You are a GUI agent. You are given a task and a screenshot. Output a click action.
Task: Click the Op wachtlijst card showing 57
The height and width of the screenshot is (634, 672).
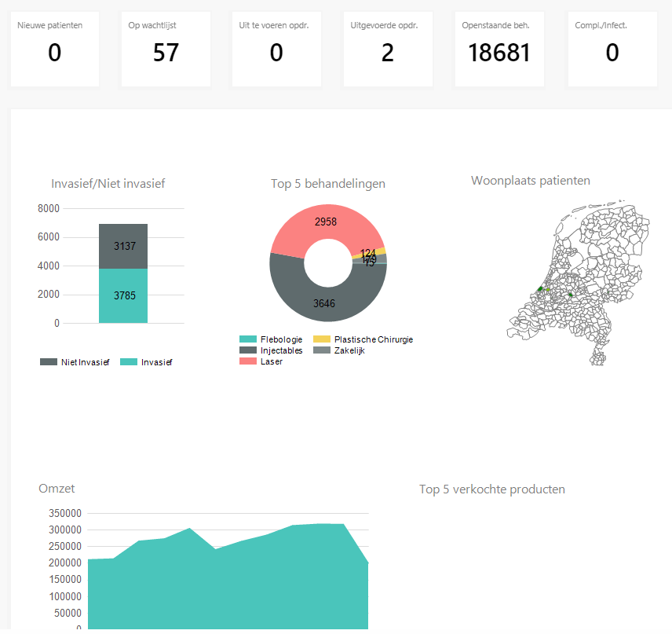166,49
